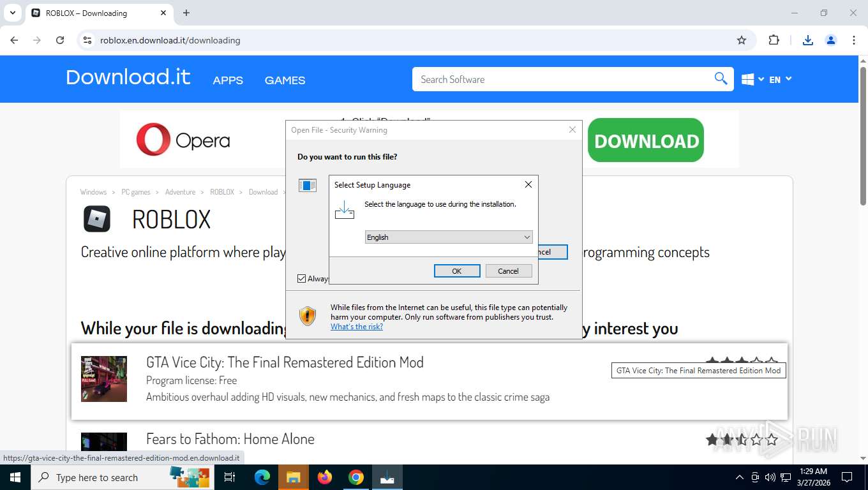Click the page vertical scrollbar
This screenshot has height=490, width=868.
click(863, 135)
